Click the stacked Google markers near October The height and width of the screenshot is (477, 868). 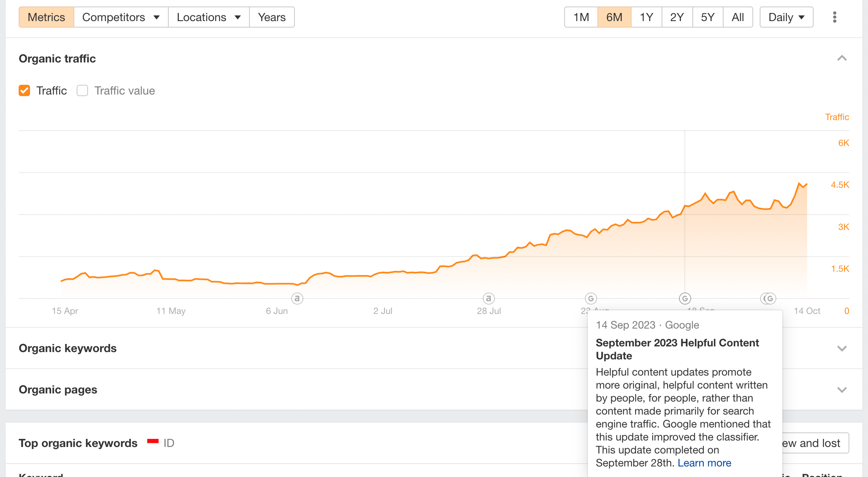click(x=768, y=299)
